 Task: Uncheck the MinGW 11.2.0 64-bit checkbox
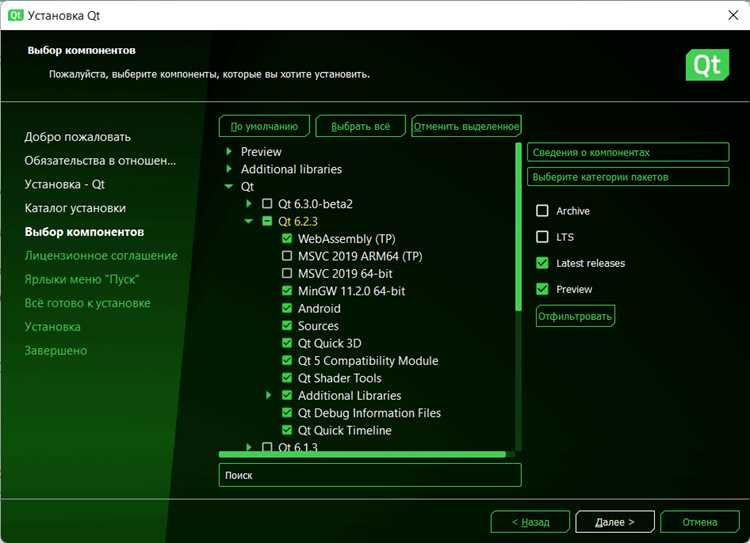287,290
